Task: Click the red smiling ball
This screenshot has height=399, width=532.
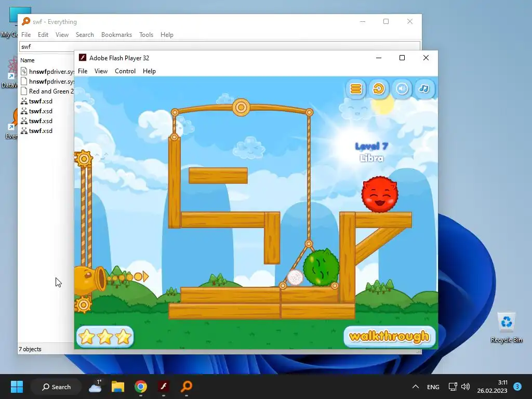Action: click(380, 194)
